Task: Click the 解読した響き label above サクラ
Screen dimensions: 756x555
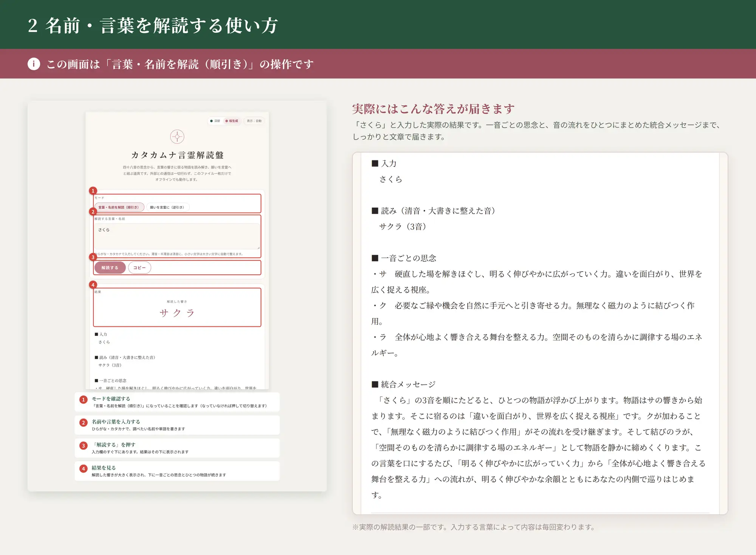Action: click(x=177, y=302)
